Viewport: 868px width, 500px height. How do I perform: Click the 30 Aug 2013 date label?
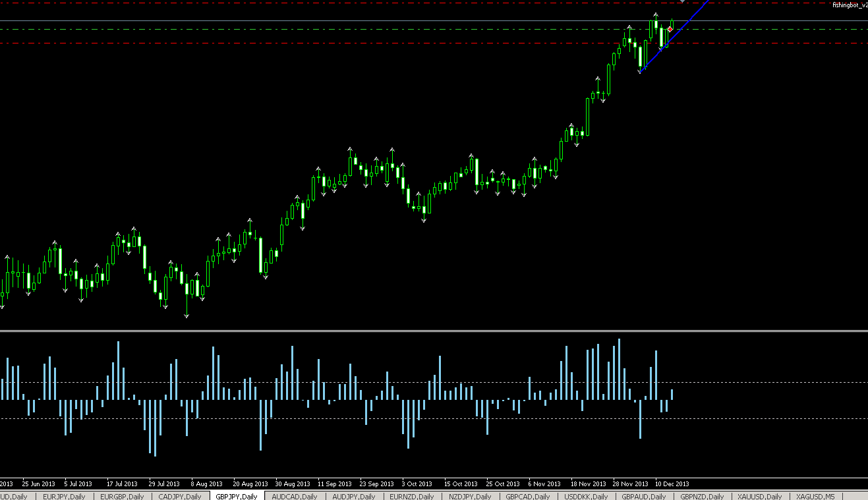(x=293, y=483)
